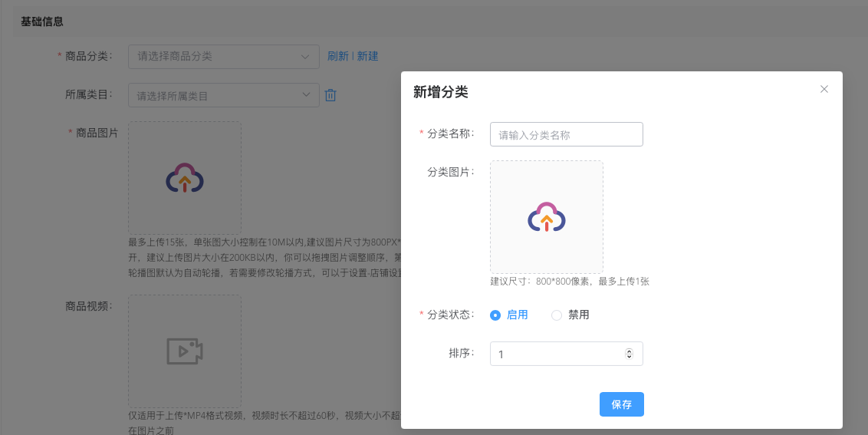
Task: Click the 刷新 link
Action: pos(337,56)
